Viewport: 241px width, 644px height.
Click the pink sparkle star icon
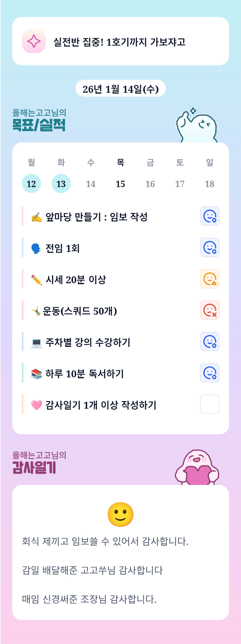tap(34, 41)
